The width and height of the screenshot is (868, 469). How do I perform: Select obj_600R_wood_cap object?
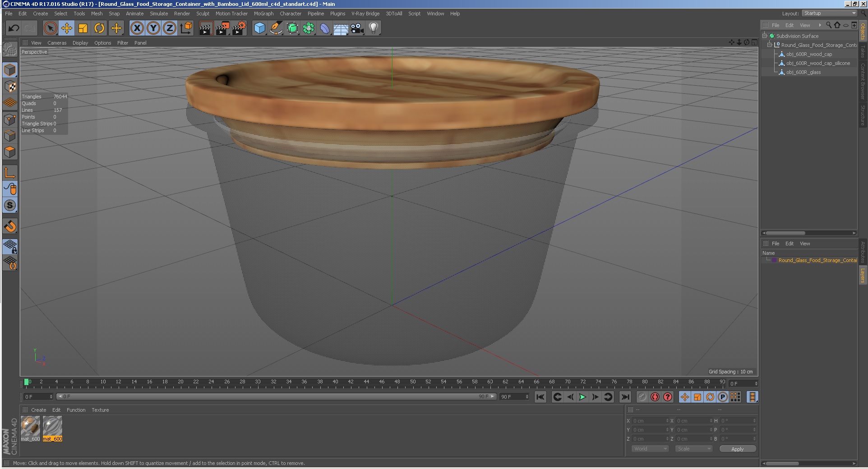pyautogui.click(x=809, y=54)
